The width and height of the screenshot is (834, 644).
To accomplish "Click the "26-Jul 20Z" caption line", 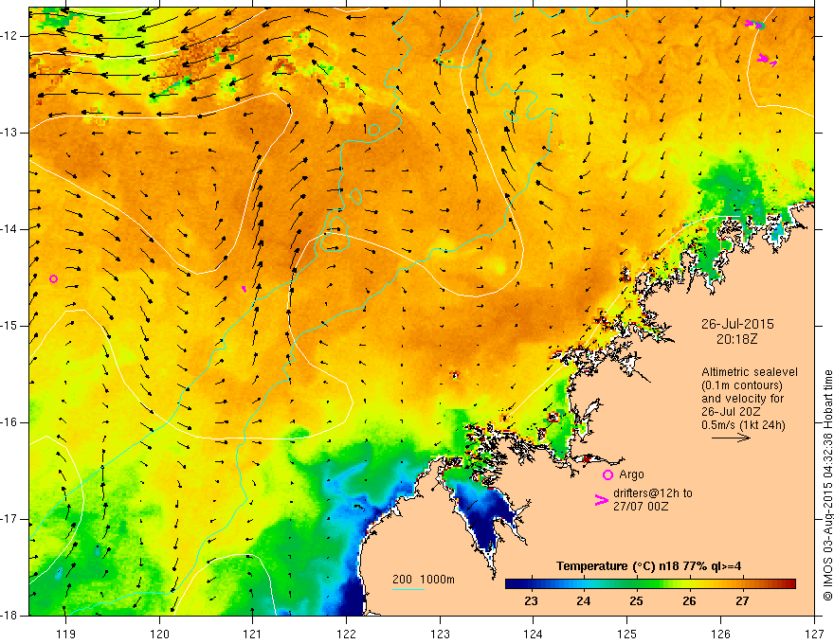I will pos(731,412).
